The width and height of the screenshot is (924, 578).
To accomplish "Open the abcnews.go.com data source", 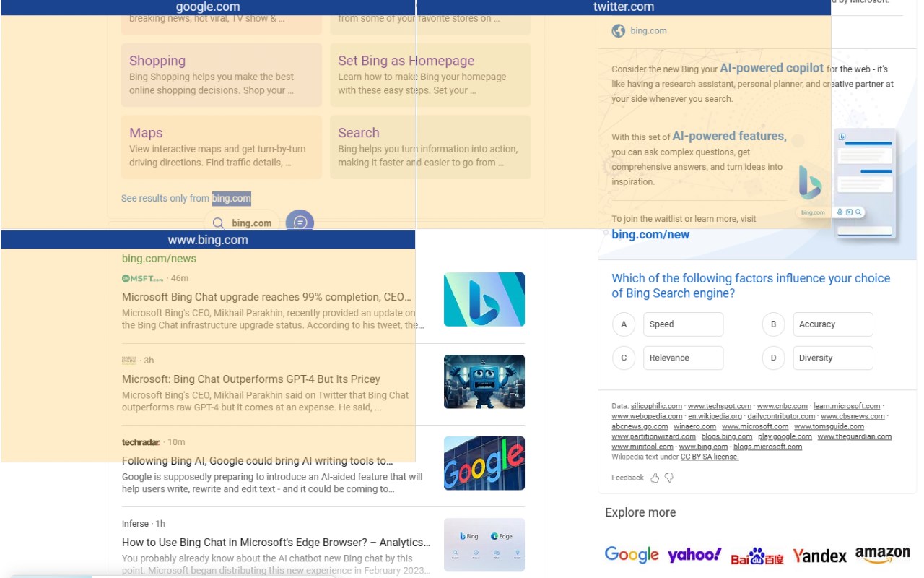I will pos(640,426).
